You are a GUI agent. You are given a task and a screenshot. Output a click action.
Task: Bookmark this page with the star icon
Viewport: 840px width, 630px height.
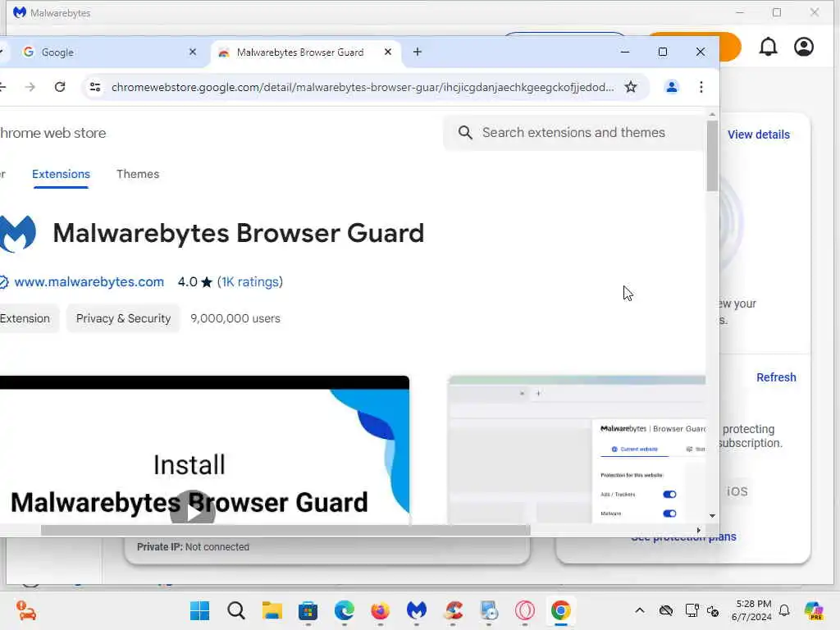point(631,87)
